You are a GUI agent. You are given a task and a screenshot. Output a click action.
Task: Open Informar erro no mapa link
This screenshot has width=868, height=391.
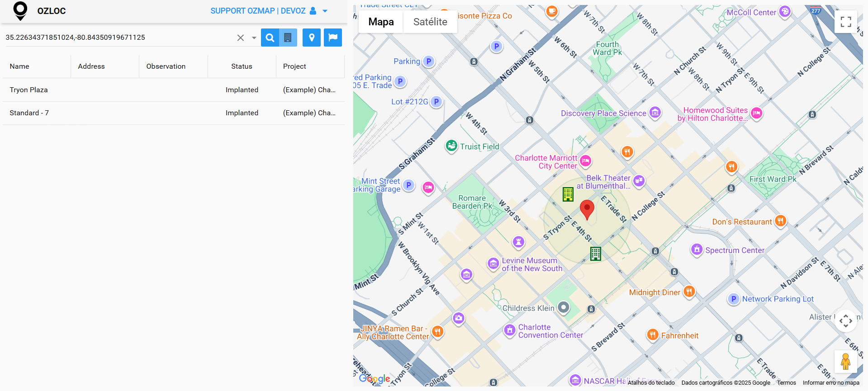click(x=831, y=383)
